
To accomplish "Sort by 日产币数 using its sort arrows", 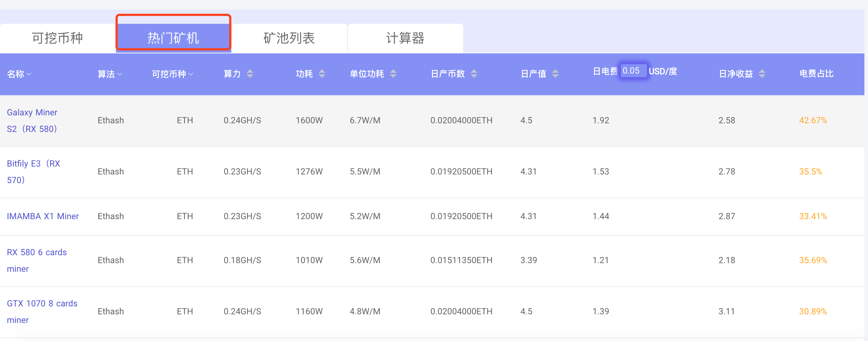I will pyautogui.click(x=474, y=74).
